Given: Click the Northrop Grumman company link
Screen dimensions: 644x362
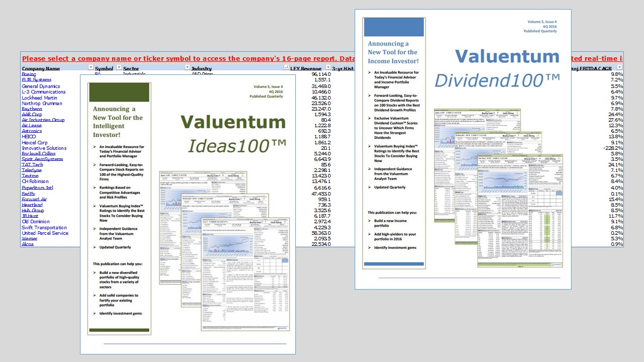Looking at the screenshot, I should 42,103.
